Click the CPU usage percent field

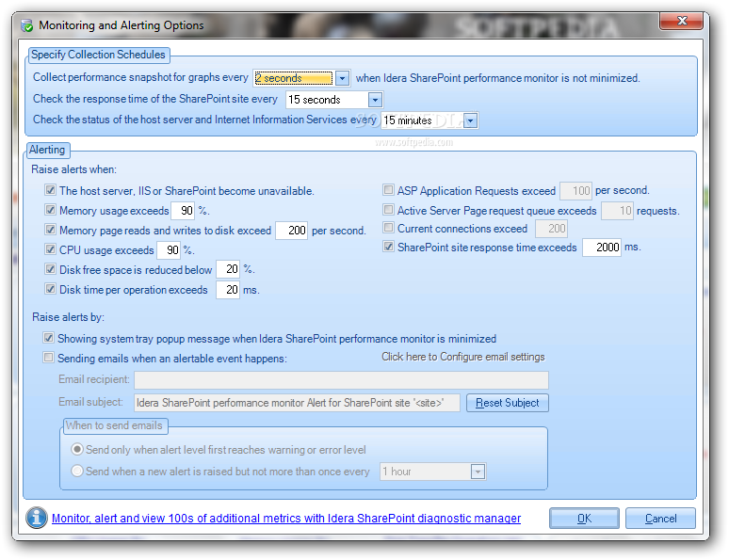[x=169, y=250]
